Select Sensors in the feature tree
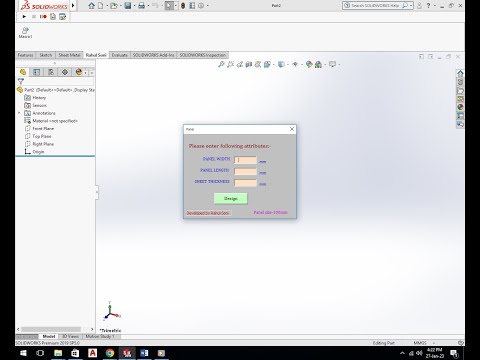Screen dimensions: 480x360 (35, 105)
